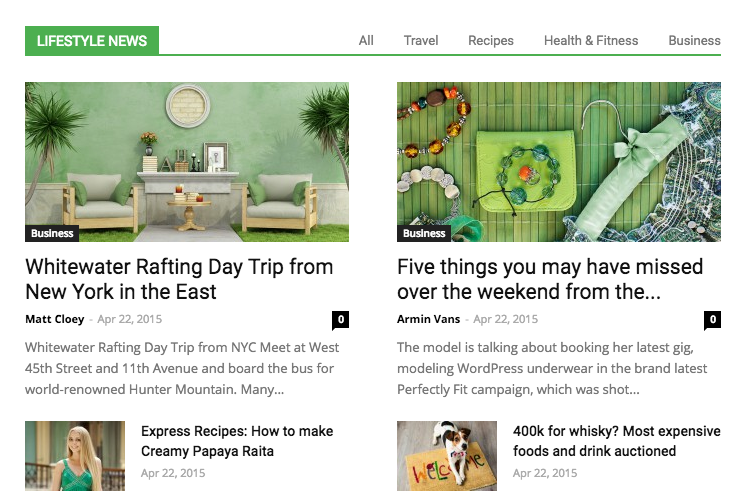Viewport: 749px width, 502px height.
Task: Visit author Matt Cloey's page
Action: pos(55,319)
